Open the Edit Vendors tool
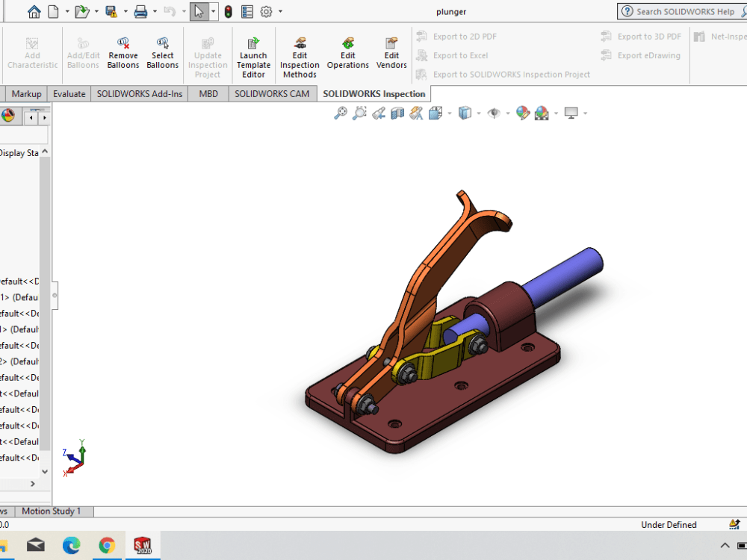This screenshot has height=560, width=747. (391, 52)
